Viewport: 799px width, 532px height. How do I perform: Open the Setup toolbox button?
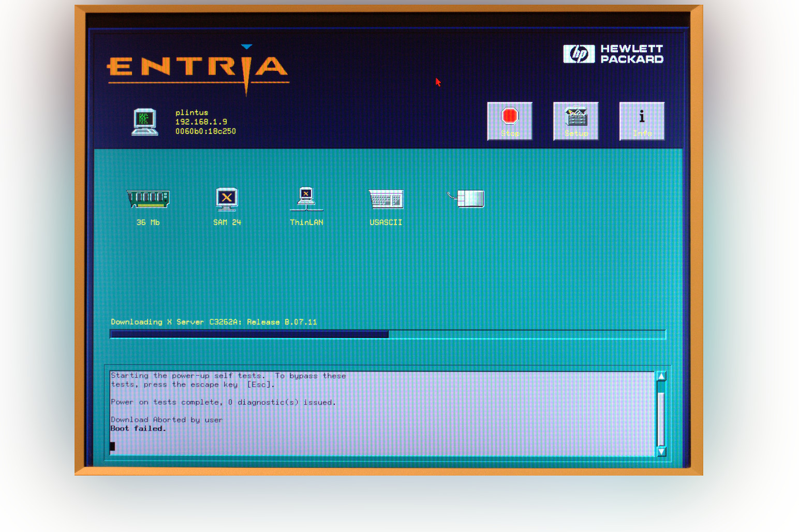click(575, 121)
